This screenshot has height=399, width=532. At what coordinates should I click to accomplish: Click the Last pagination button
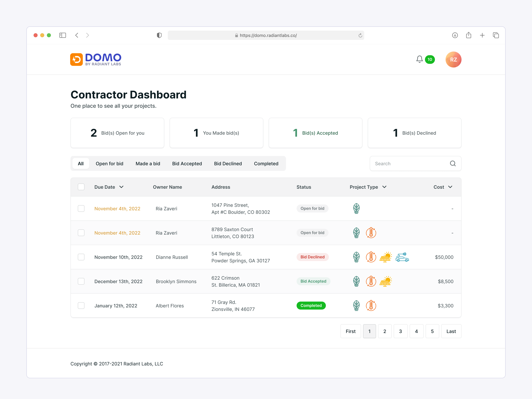point(451,331)
